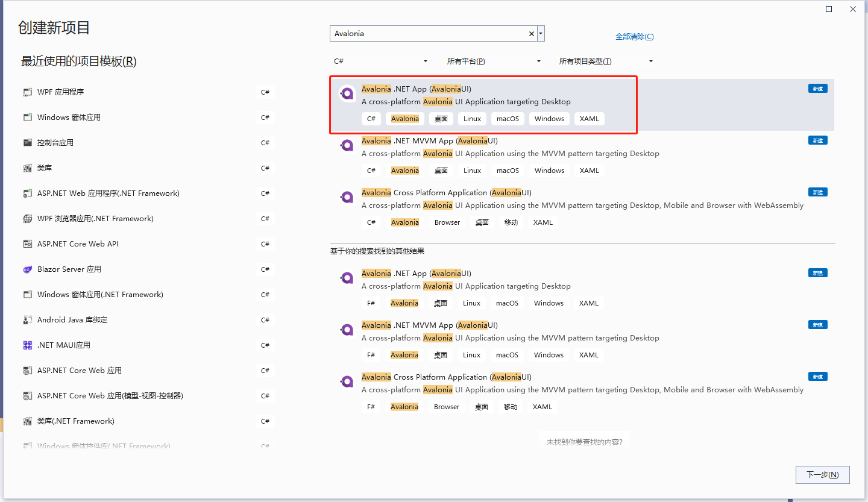Click 移动 tag on F# Cross Platform Application

coord(511,407)
